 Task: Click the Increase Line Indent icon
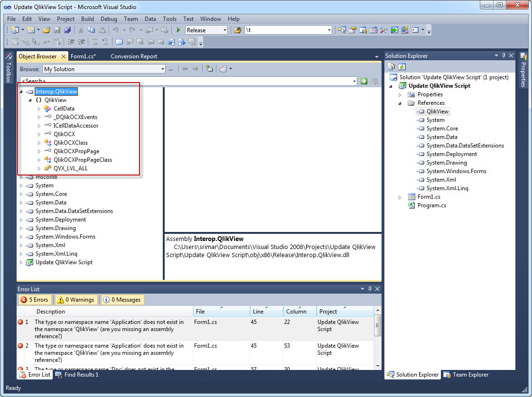coord(82,42)
